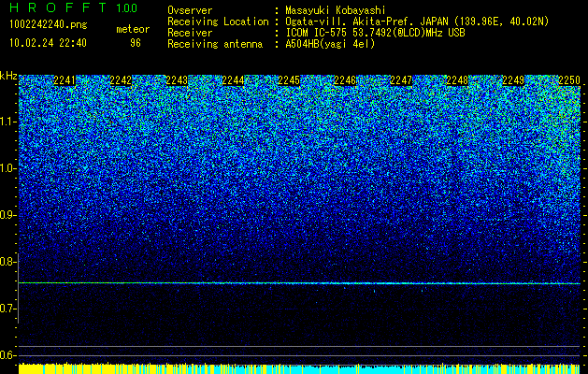Click the antenna A504HB(yagi 4el) text
The width and height of the screenshot is (588, 374).
330,44
